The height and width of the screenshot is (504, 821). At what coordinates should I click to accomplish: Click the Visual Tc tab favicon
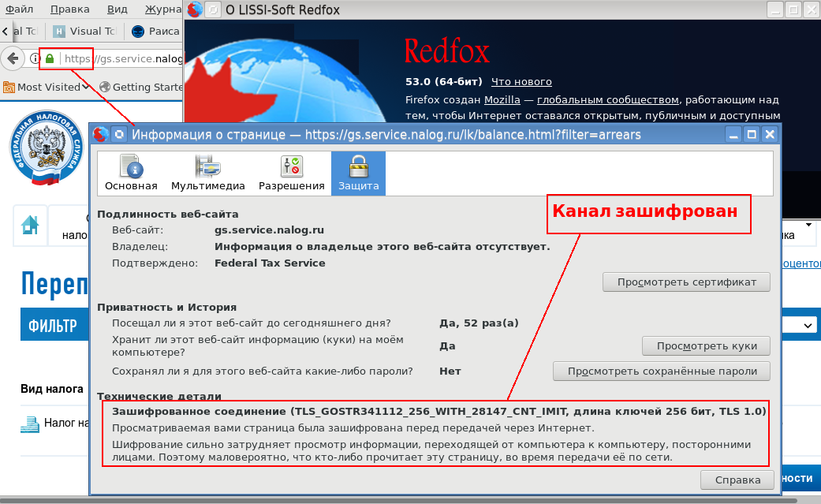click(59, 32)
